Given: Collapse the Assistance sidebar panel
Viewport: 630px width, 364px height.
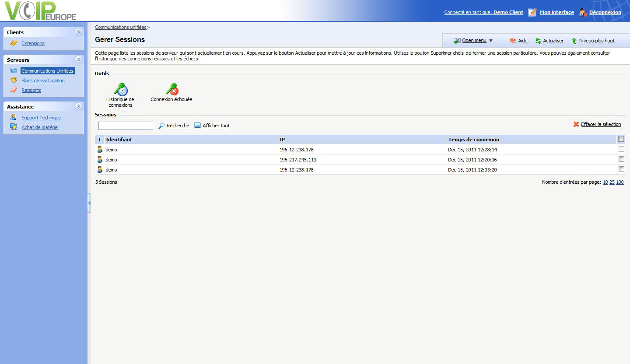Looking at the screenshot, I should pos(78,106).
